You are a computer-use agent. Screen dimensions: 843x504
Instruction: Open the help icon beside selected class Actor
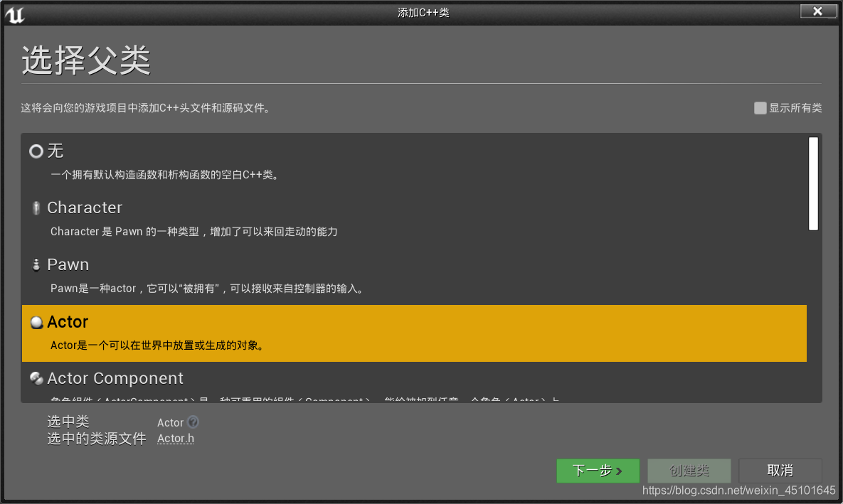tap(193, 422)
